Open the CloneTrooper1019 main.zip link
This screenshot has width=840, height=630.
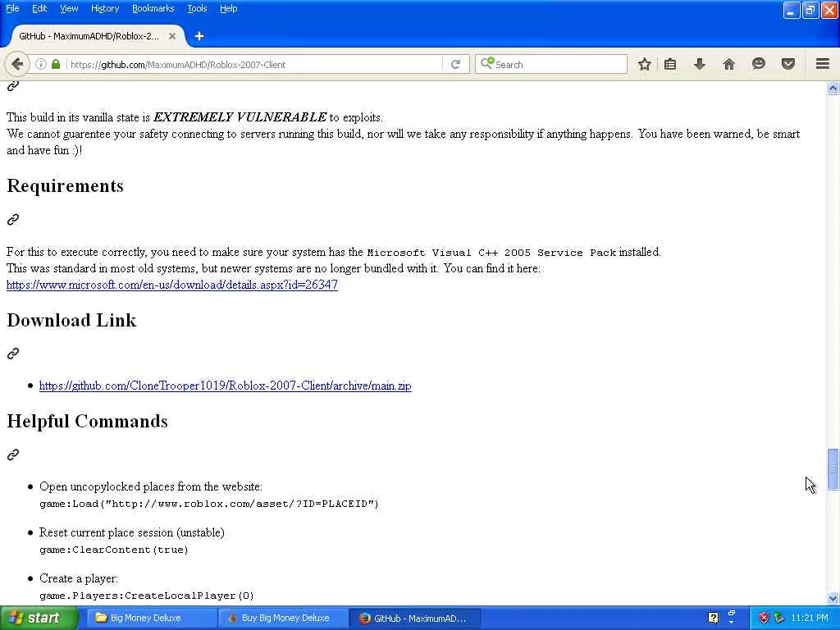(225, 386)
